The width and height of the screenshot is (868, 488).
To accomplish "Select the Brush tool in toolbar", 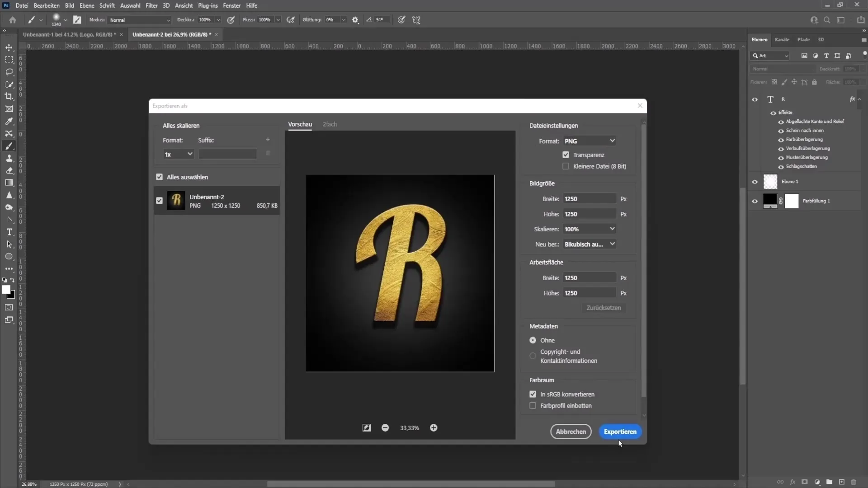I will (x=9, y=146).
